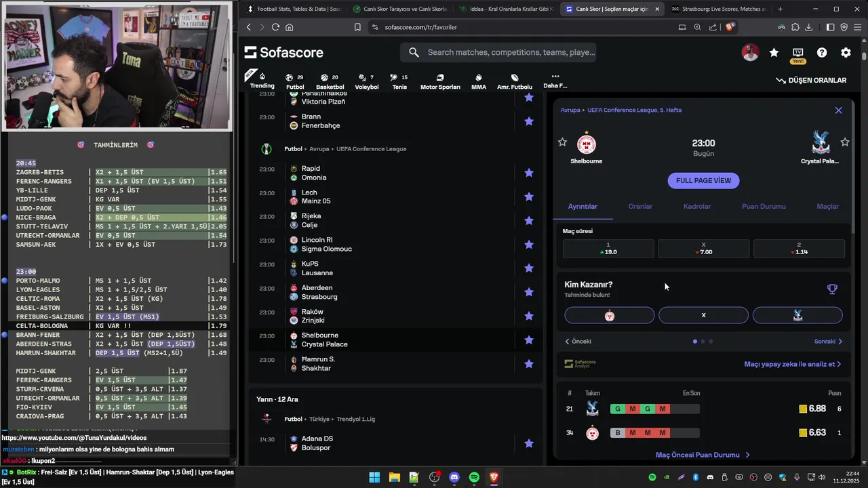Select the Voleybol sport category
868x488 pixels.
tap(367, 81)
